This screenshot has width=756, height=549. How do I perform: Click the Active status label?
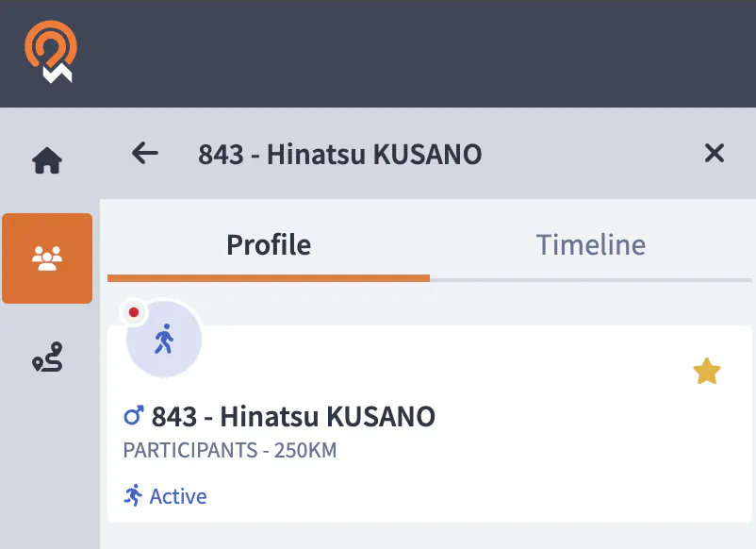pos(178,496)
